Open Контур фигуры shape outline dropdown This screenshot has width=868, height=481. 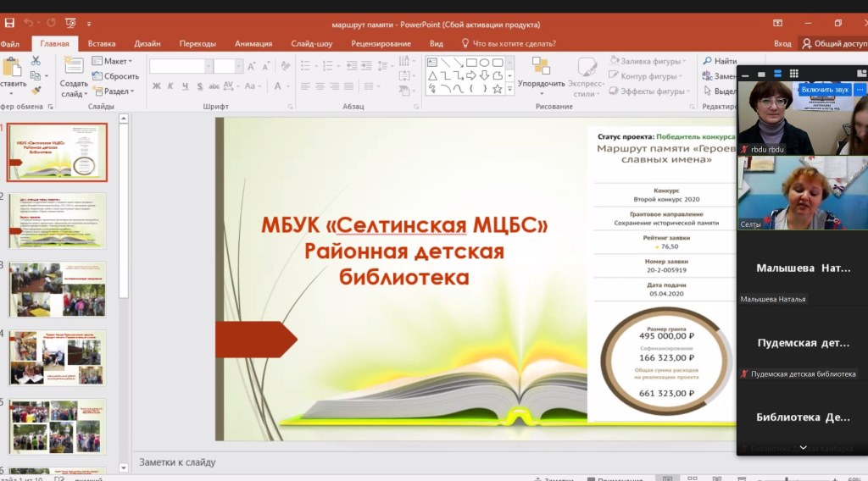point(645,75)
